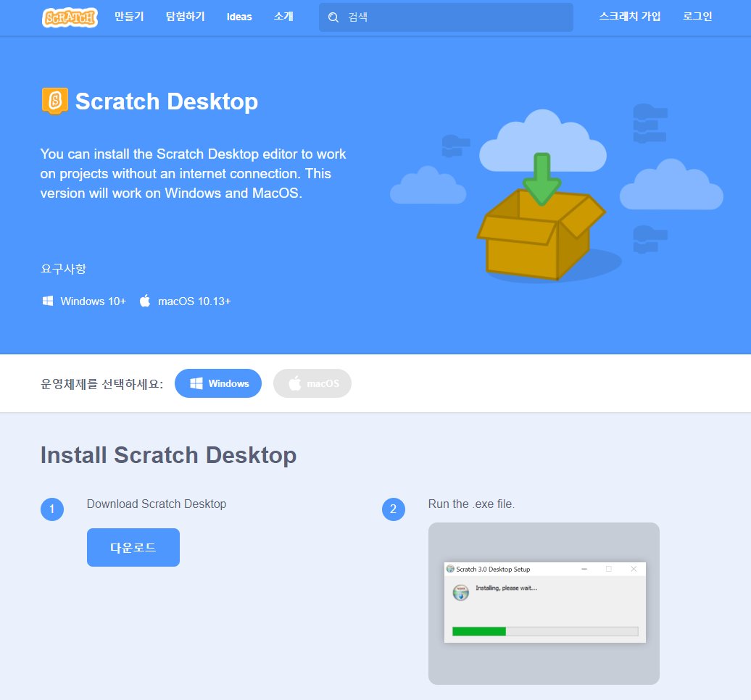This screenshot has height=700, width=751.
Task: Click the Apple logo beside macOS 10.13+
Action: coord(145,301)
